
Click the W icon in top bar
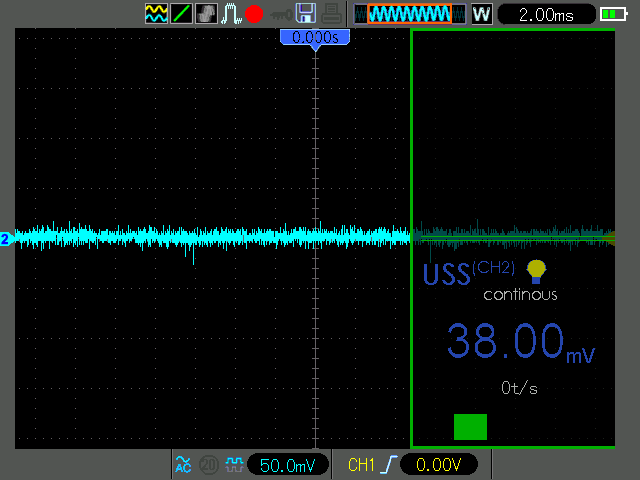482,14
